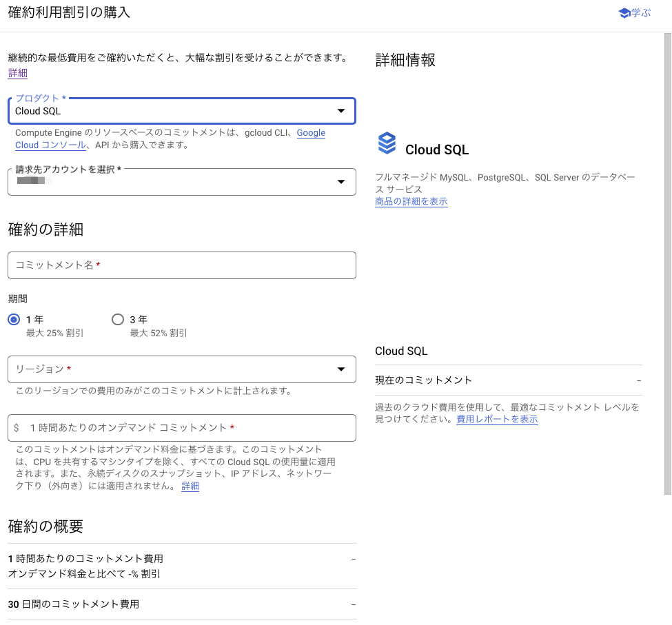Open the プロダクト Cloud SQL dropdown

[182, 111]
